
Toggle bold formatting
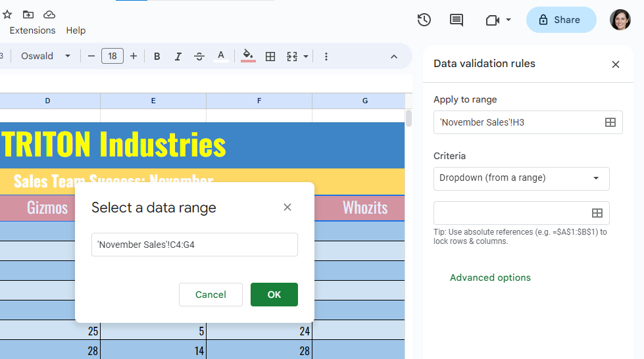click(x=157, y=57)
